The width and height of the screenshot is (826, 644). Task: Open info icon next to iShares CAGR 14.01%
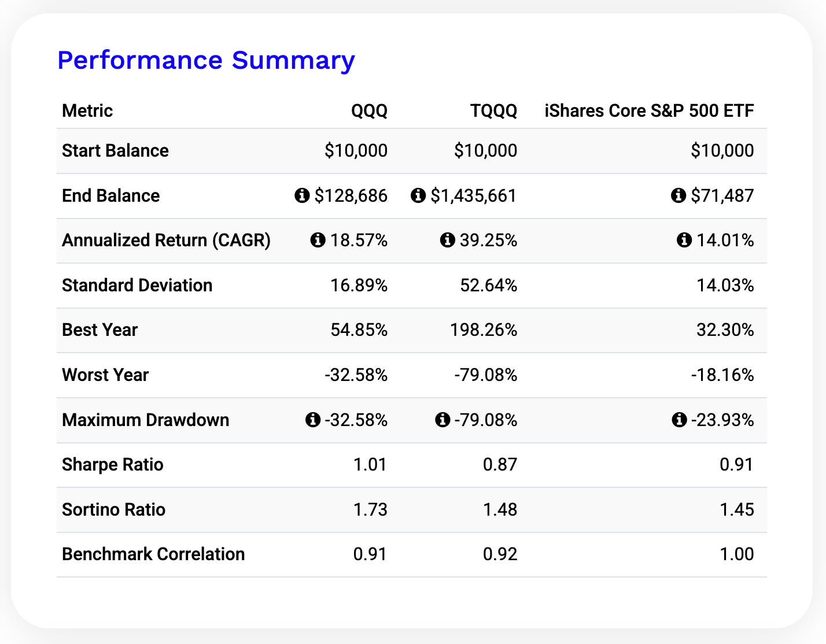click(x=684, y=240)
